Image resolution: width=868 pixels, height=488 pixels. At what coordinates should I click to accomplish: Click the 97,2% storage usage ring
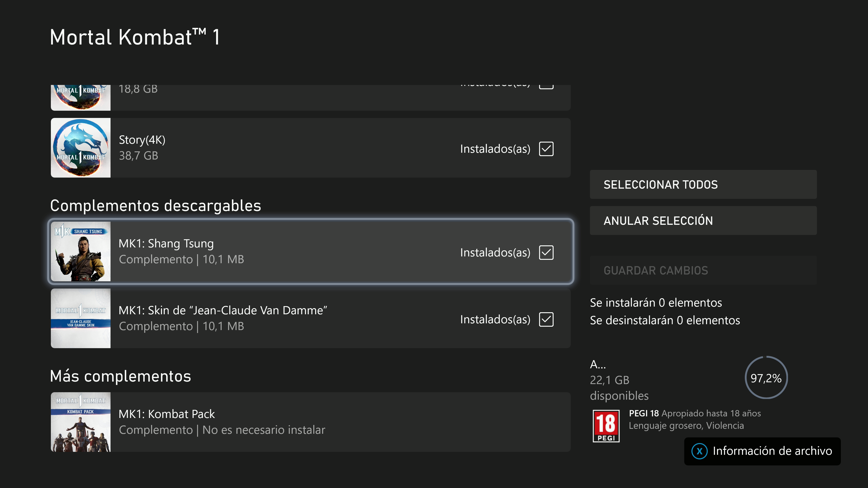tap(766, 378)
